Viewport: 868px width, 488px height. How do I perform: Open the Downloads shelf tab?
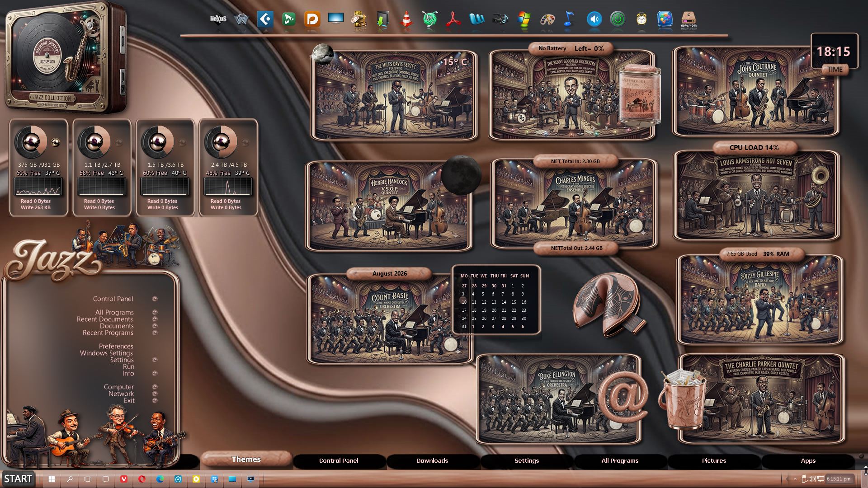point(432,460)
